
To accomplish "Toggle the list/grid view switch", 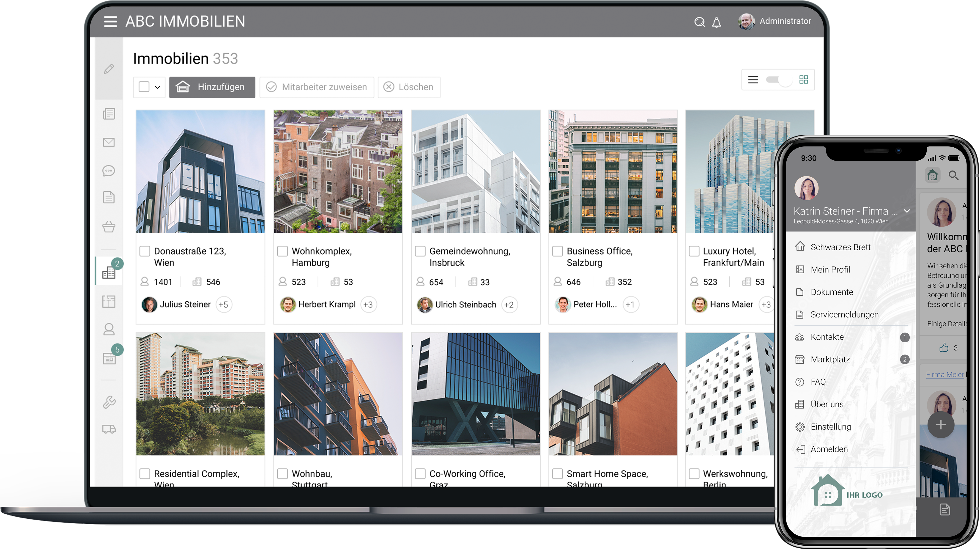I will tap(779, 80).
